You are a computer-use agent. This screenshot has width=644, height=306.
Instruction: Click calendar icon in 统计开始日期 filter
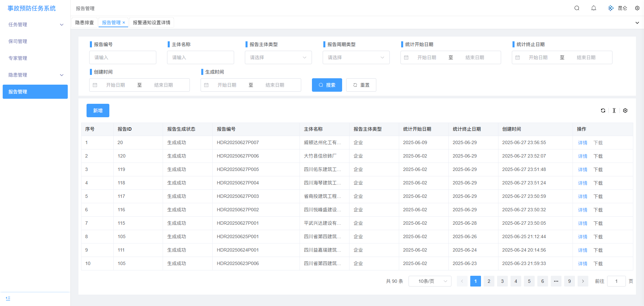[x=406, y=57]
